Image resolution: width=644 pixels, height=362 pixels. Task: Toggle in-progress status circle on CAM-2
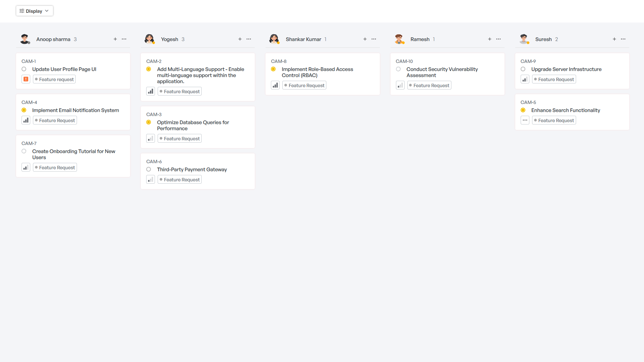click(x=149, y=69)
